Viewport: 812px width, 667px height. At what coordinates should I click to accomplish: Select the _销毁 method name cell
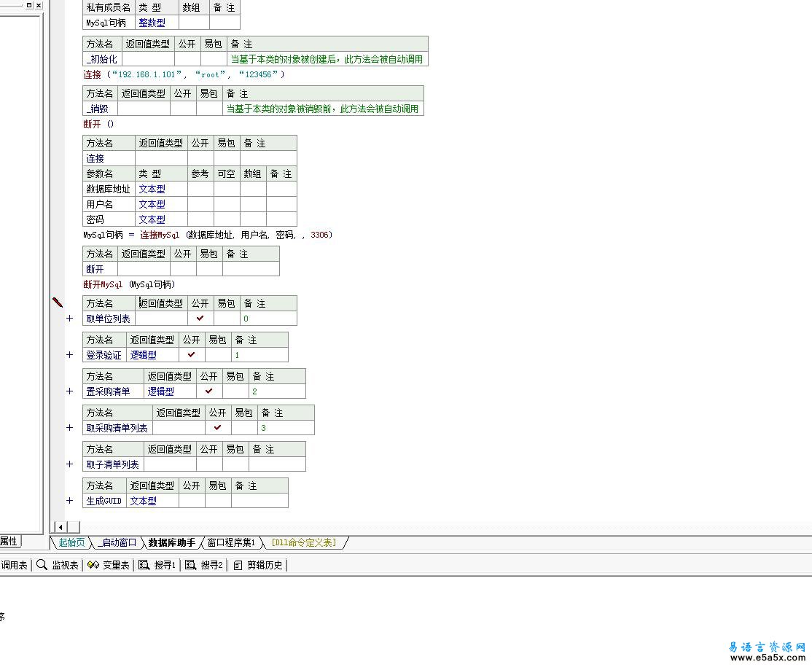100,109
